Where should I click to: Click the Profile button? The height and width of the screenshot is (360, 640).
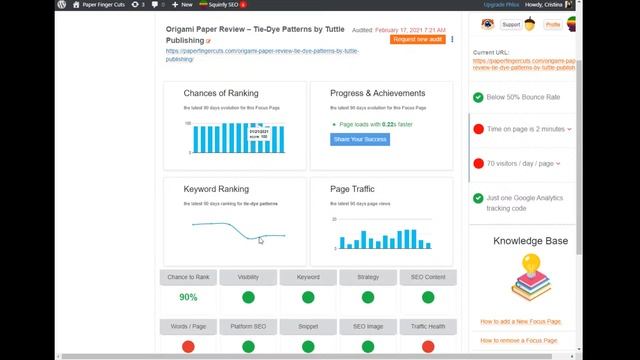coord(553,24)
